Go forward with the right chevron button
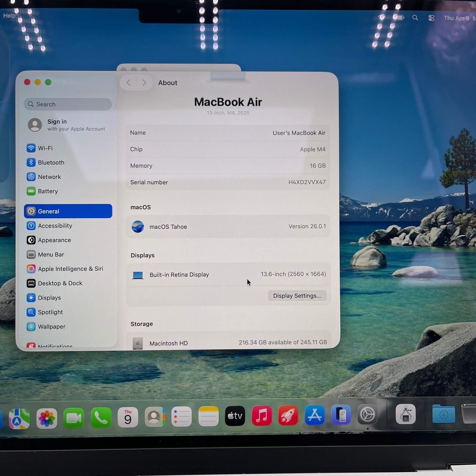Screen dimensions: 476x476 click(x=144, y=83)
